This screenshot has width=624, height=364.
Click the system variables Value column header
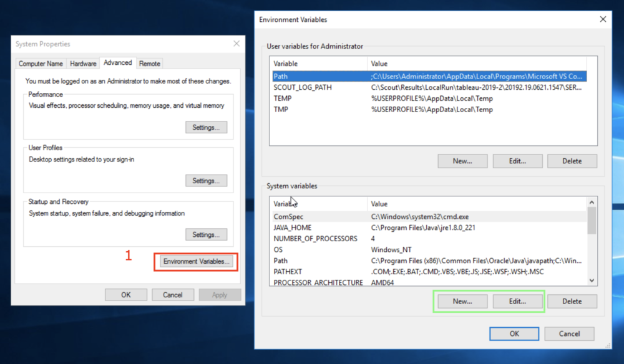(x=477, y=204)
